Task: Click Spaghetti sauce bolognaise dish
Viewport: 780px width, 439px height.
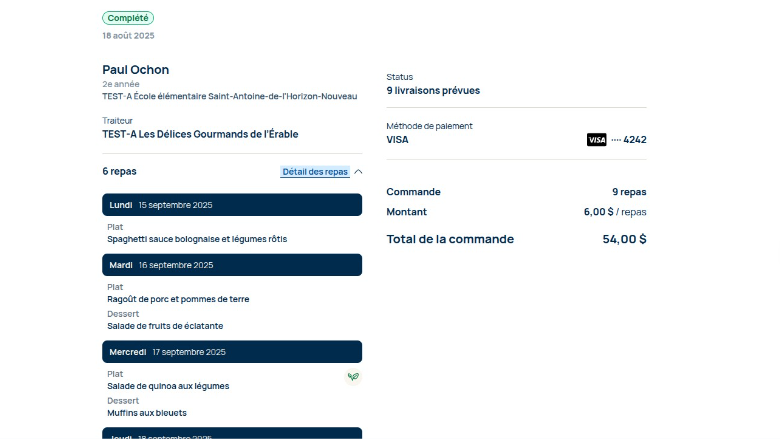Action: pos(183,239)
